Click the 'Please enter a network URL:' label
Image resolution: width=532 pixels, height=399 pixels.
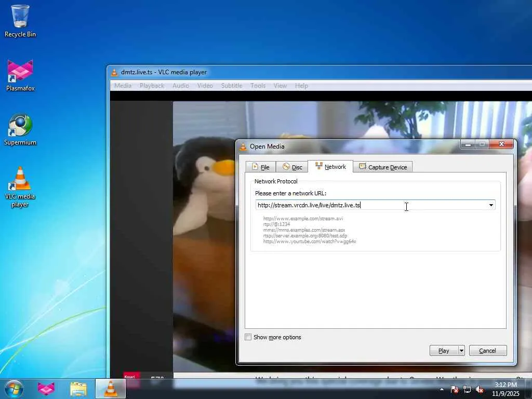(x=290, y=193)
